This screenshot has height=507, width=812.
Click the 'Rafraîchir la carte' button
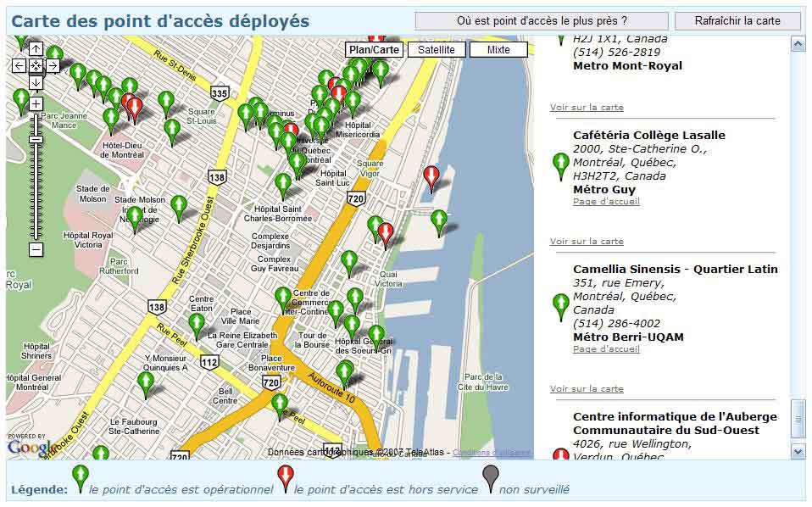coord(737,21)
